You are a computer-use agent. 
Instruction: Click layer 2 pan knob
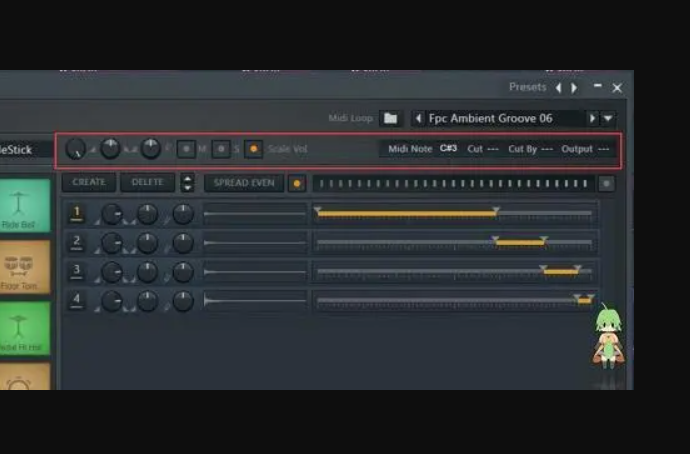pos(147,243)
